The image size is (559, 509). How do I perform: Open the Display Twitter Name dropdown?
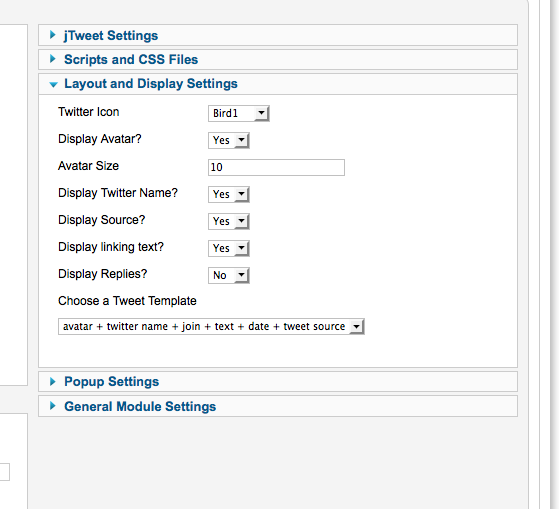(x=229, y=194)
